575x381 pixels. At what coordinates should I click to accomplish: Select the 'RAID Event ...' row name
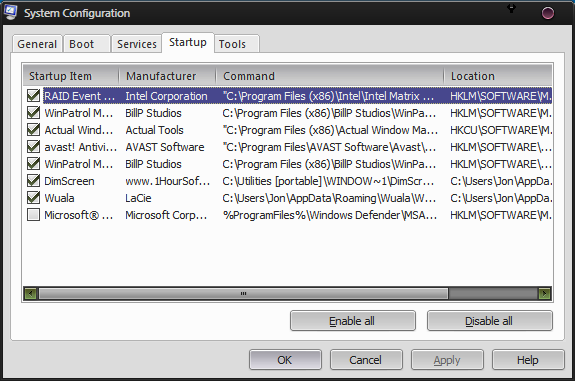[79, 96]
